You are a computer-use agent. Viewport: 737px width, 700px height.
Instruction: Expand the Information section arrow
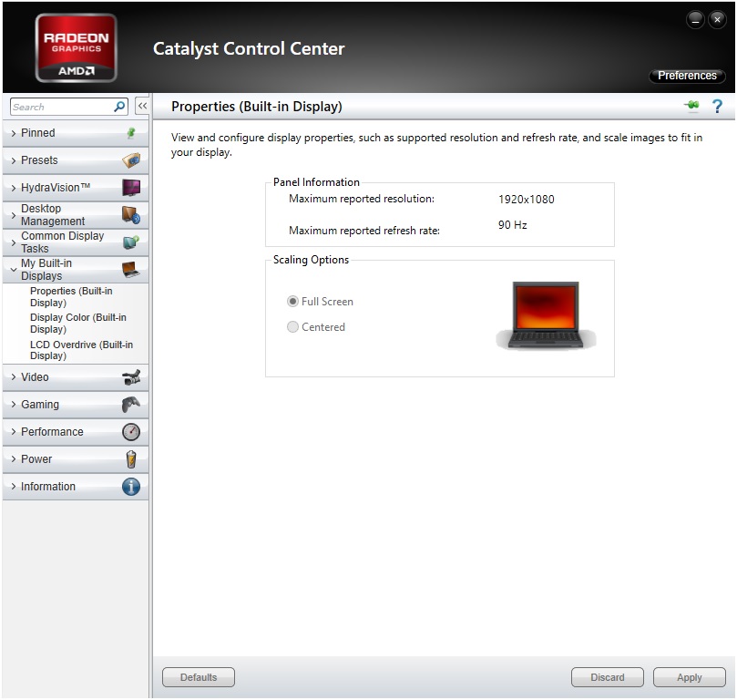point(13,487)
